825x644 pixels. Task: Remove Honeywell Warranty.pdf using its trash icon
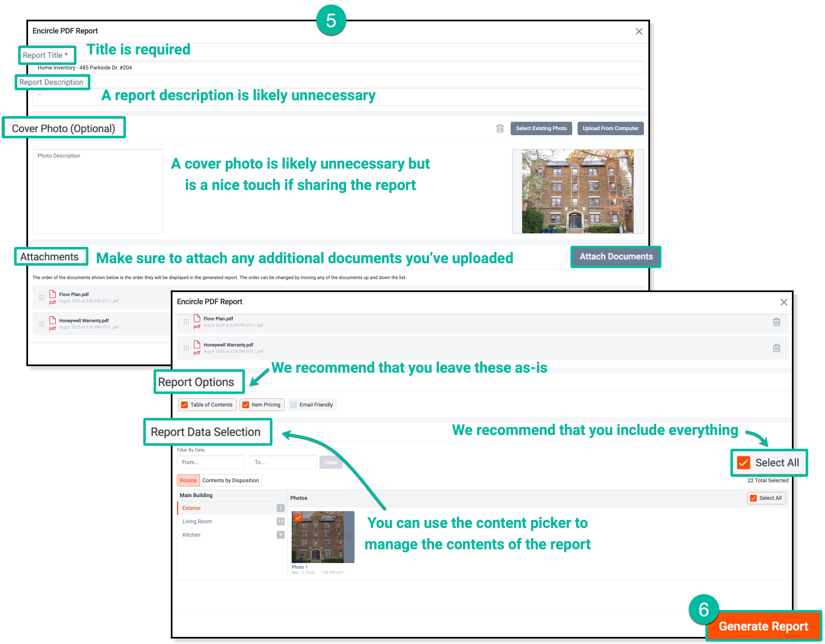coord(776,348)
